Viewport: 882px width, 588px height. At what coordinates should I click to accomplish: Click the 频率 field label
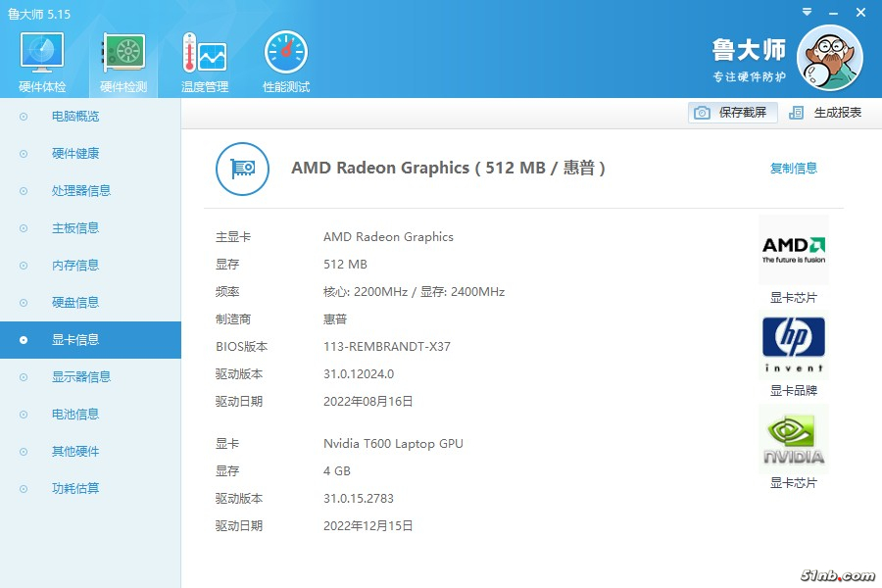point(227,292)
